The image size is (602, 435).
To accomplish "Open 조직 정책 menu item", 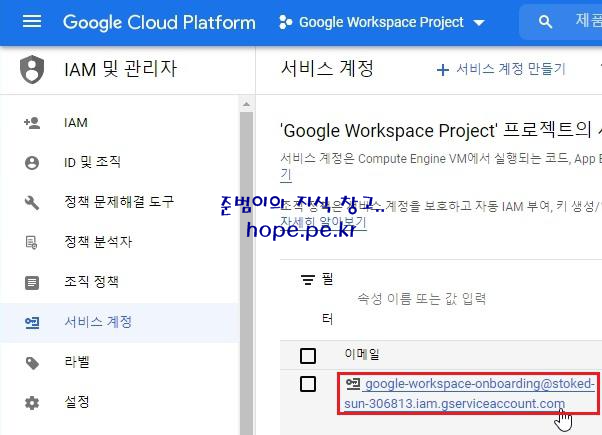I will [120, 282].
